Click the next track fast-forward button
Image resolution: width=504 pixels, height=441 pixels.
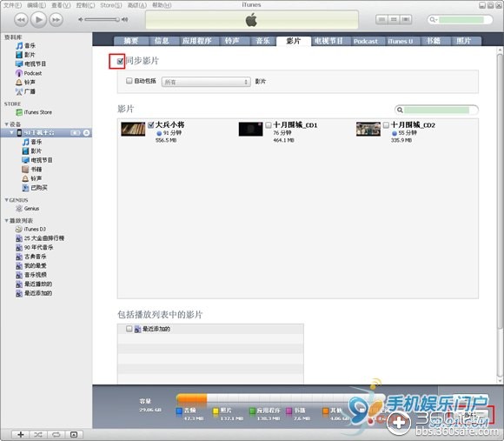pos(56,20)
